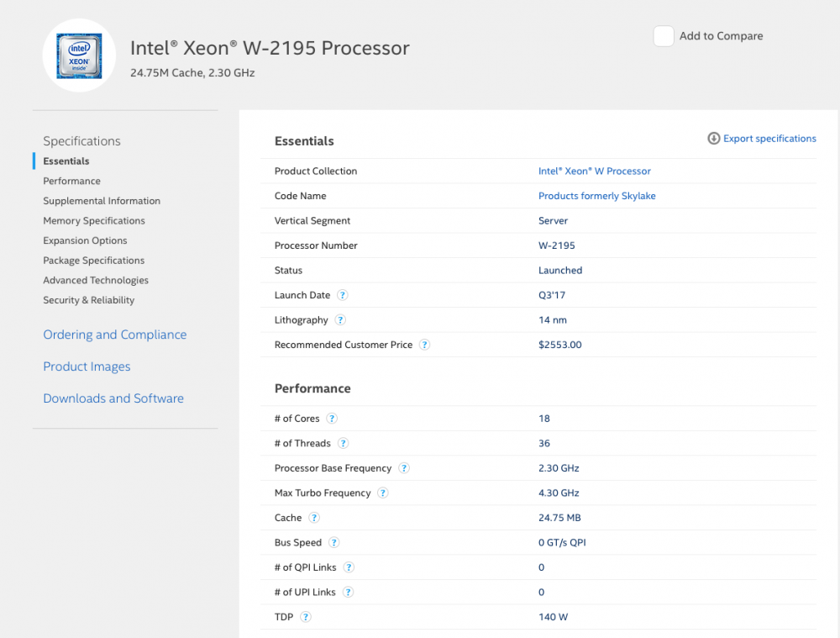
Task: Go to Expansion Options section
Action: coord(85,240)
